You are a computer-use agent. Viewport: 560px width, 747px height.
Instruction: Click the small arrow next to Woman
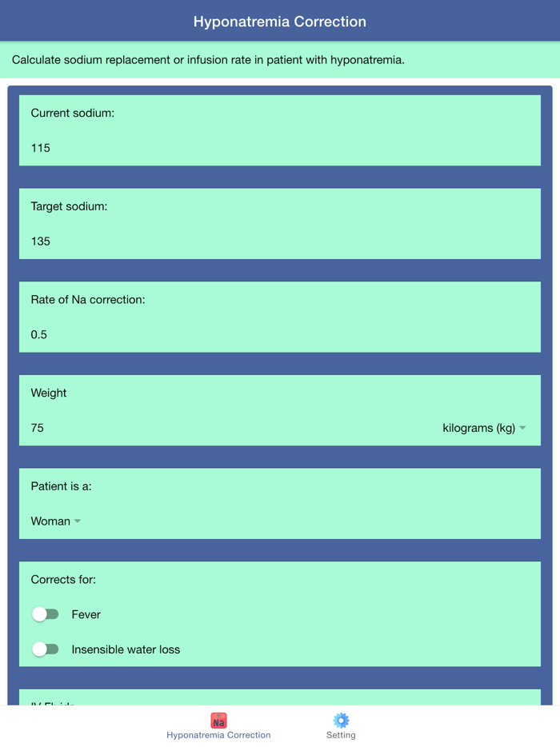[78, 521]
